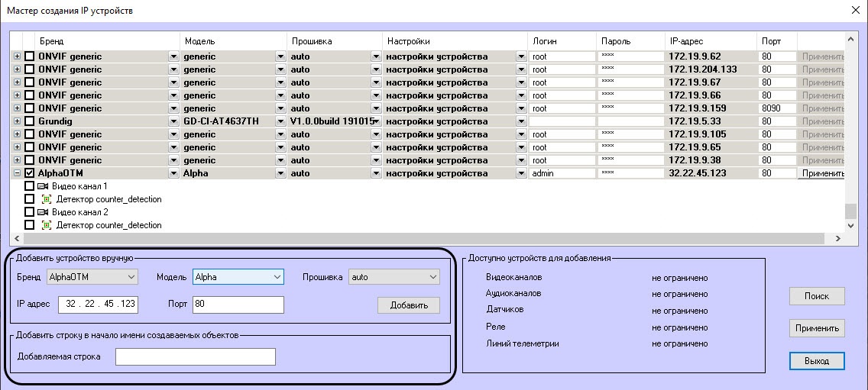The width and height of the screenshot is (868, 390).
Task: Click the camera icon of Видео канал 2
Action: pos(43,212)
